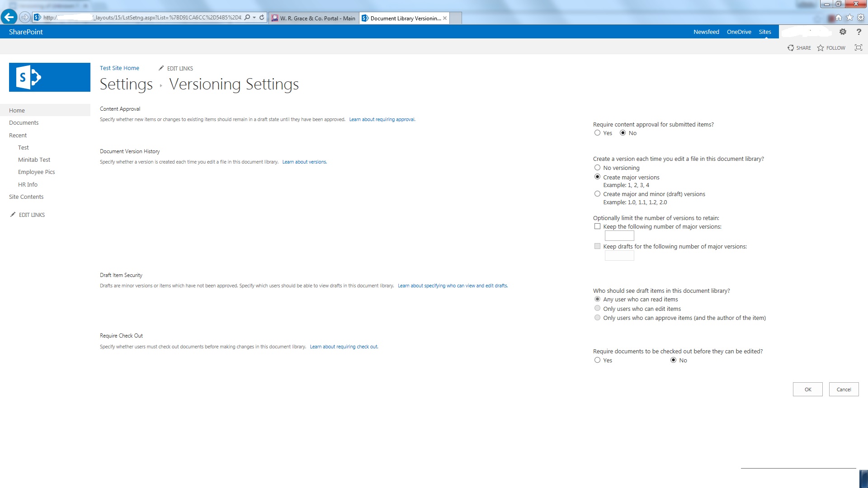
Task: Click the help question mark icon
Action: point(859,32)
